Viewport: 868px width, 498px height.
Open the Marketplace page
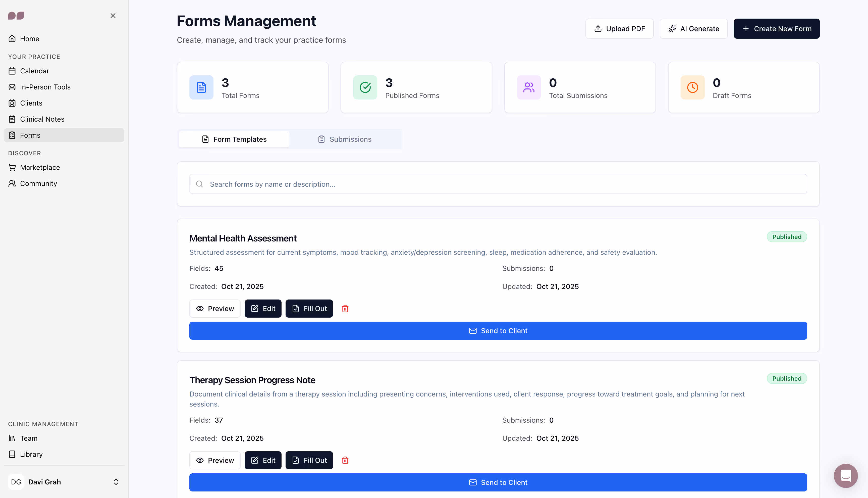point(40,167)
